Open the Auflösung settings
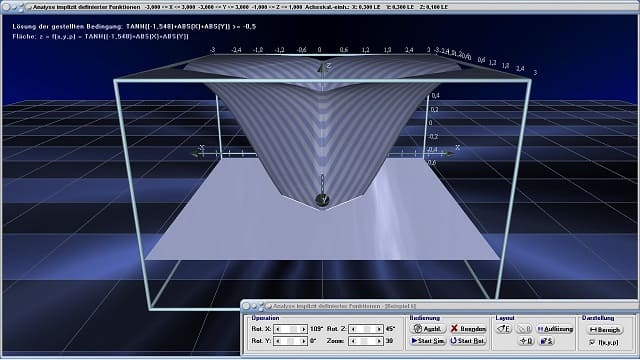The width and height of the screenshot is (640, 360). 555,329
